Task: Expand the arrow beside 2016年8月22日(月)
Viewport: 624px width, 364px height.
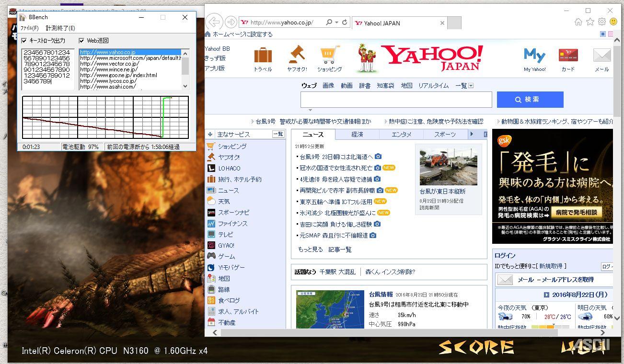Action: click(546, 295)
